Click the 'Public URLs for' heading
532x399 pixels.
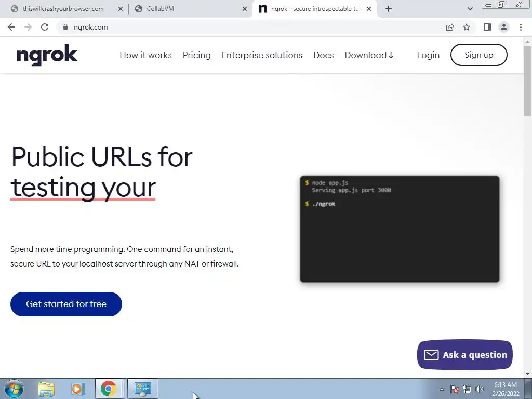(102, 157)
